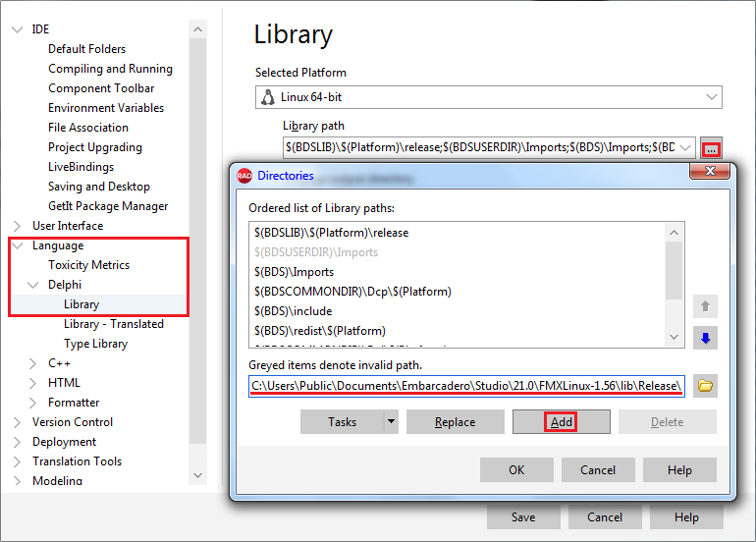
Task: Open the Tasks button dropdown arrow
Action: 391,422
